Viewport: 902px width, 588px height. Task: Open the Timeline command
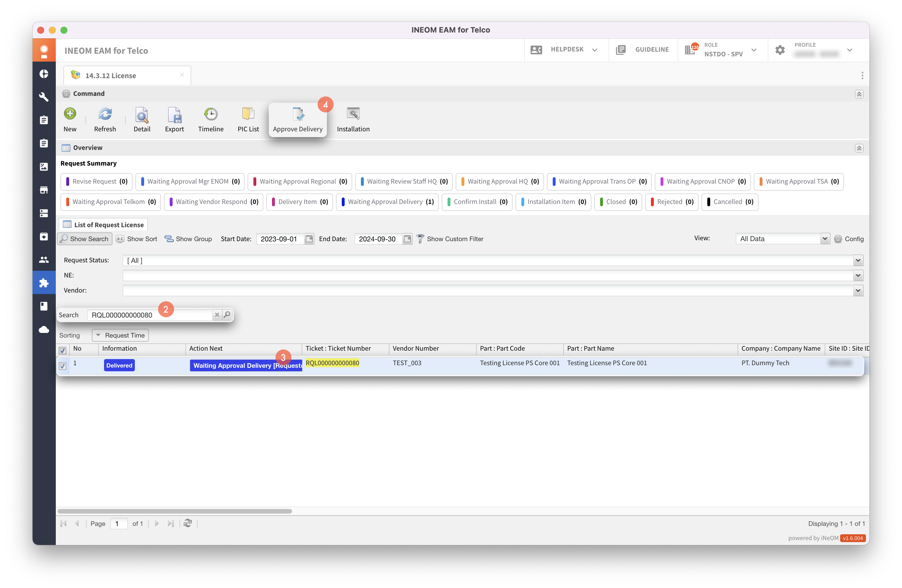[x=211, y=120]
